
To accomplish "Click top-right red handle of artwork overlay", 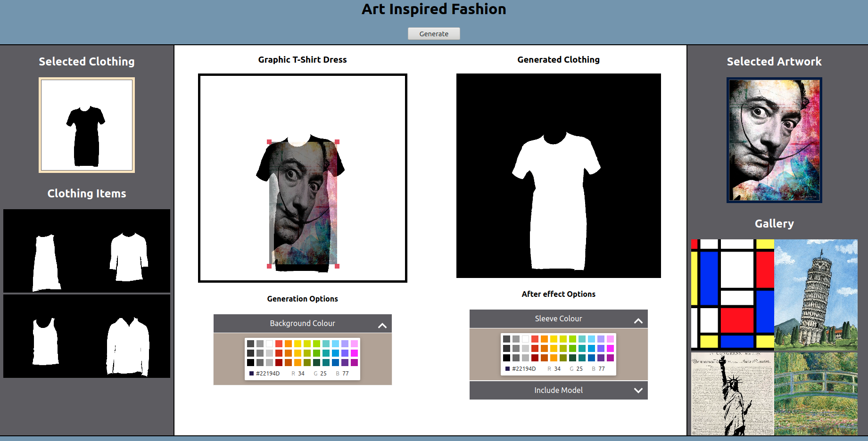I will pyautogui.click(x=337, y=142).
